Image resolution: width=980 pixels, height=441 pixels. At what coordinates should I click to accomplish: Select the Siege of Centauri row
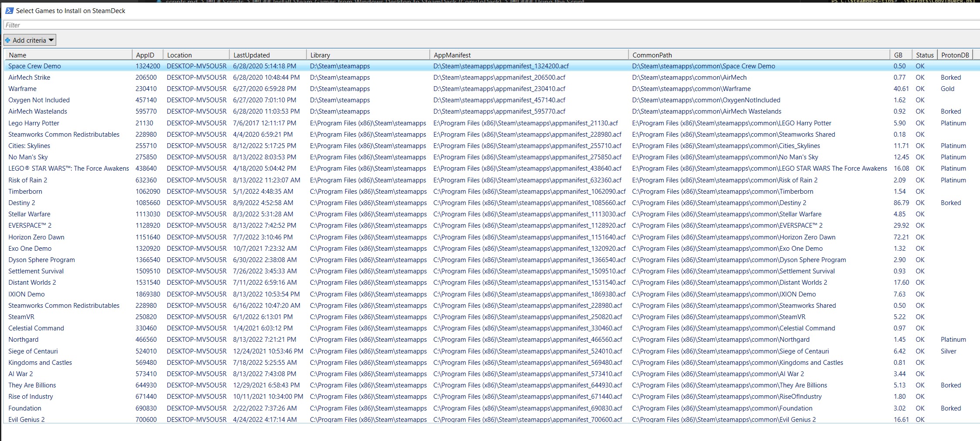(x=492, y=351)
